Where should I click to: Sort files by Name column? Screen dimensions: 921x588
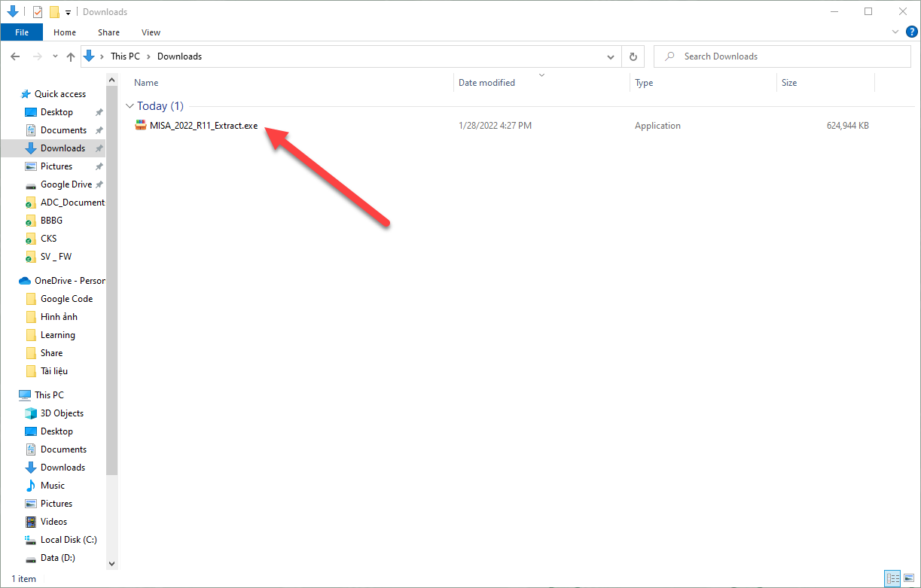point(146,83)
